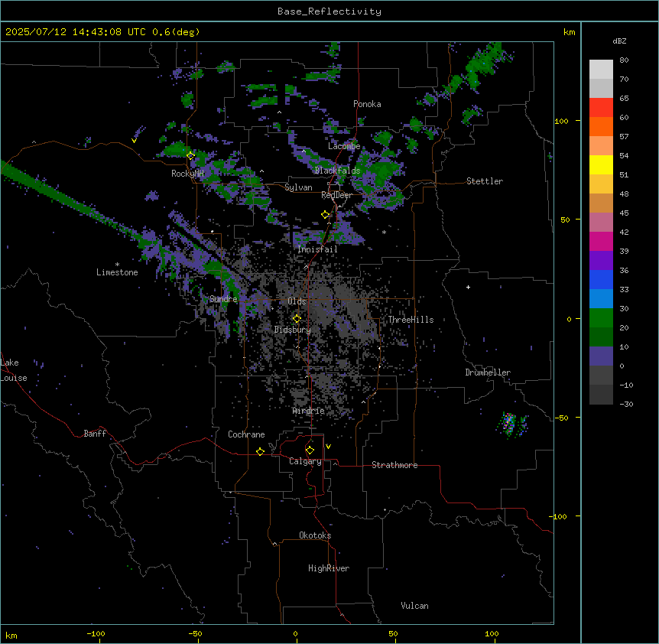The width and height of the screenshot is (659, 644).
Task: Click the Didsbury city label
Action: [293, 330]
